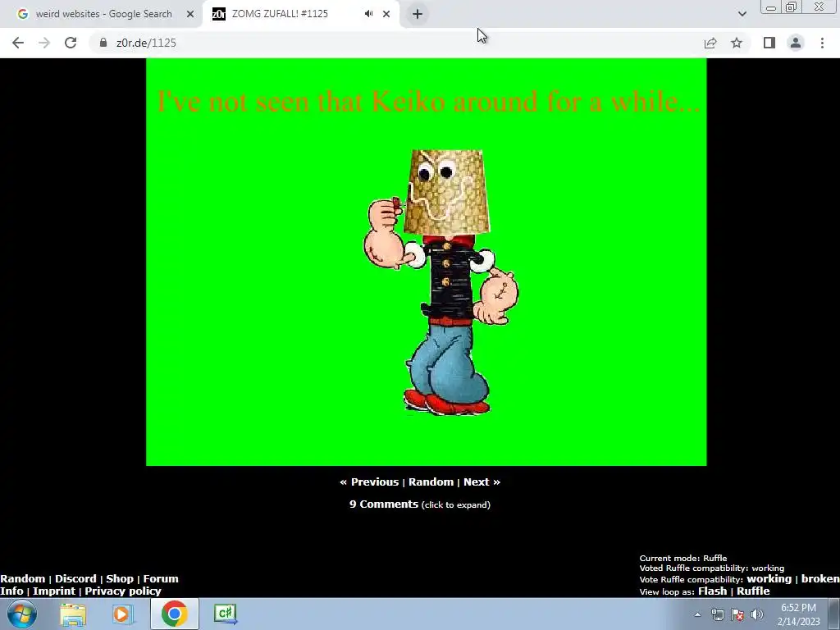Mute the ZOMG ZUFALL tab audio
Screen dimensions: 840x630
(x=368, y=14)
